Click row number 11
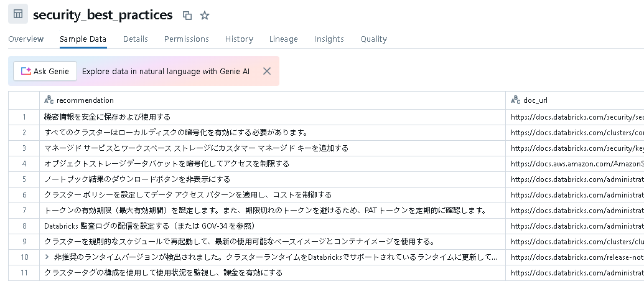The image size is (644, 281). tap(24, 273)
